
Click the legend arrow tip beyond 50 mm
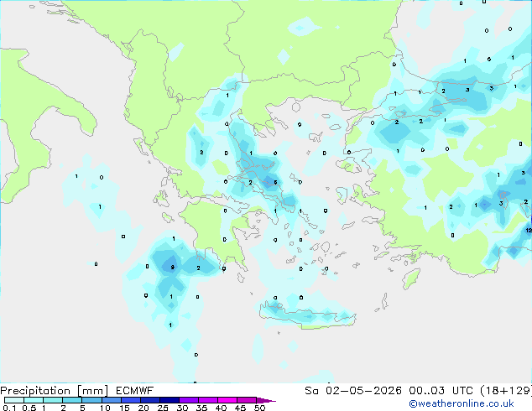pos(266,401)
